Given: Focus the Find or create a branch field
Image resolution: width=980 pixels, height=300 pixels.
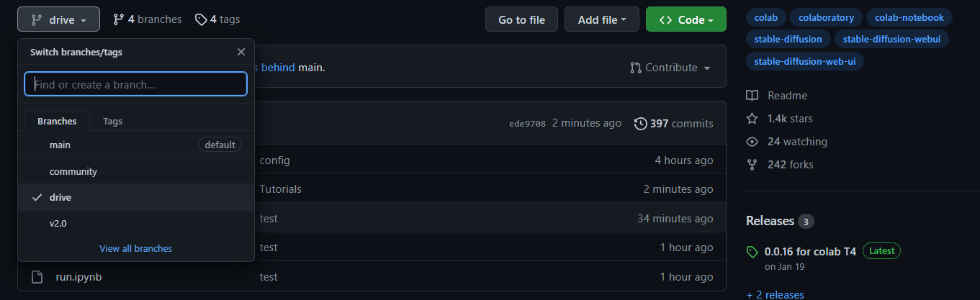Looking at the screenshot, I should 136,84.
